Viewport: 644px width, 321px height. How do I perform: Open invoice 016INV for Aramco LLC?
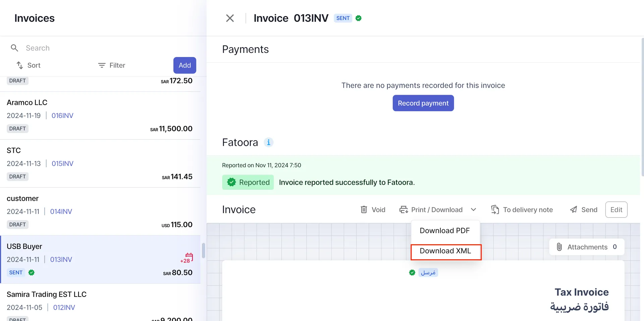(62, 116)
